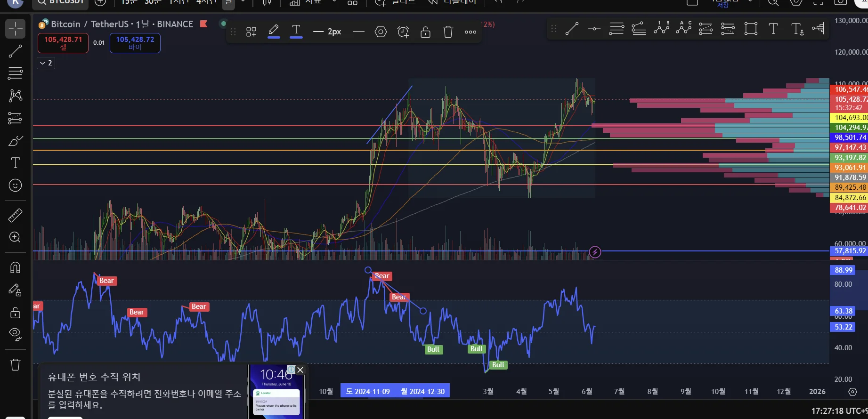
Task: Select the ruler measure tool
Action: pos(15,215)
